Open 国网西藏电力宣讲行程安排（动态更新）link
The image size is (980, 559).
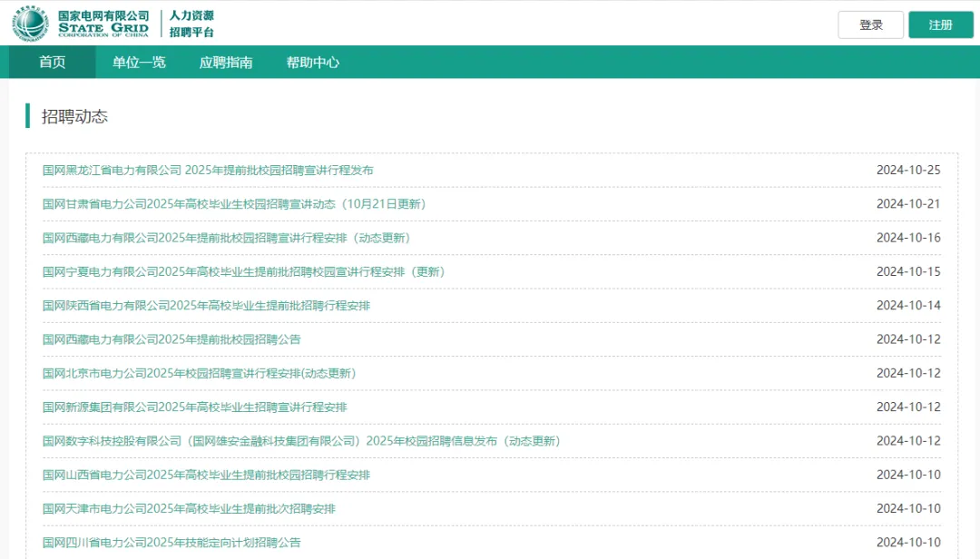[x=226, y=238]
